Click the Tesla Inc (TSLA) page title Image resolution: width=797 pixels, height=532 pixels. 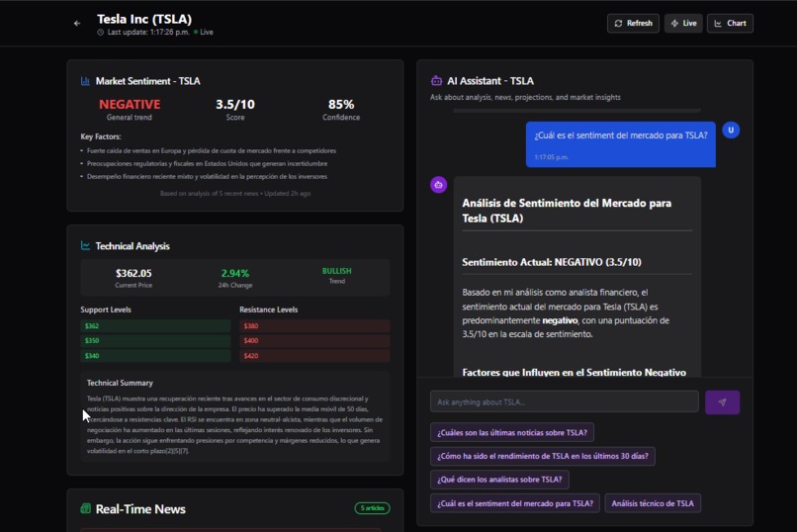pyautogui.click(x=144, y=20)
